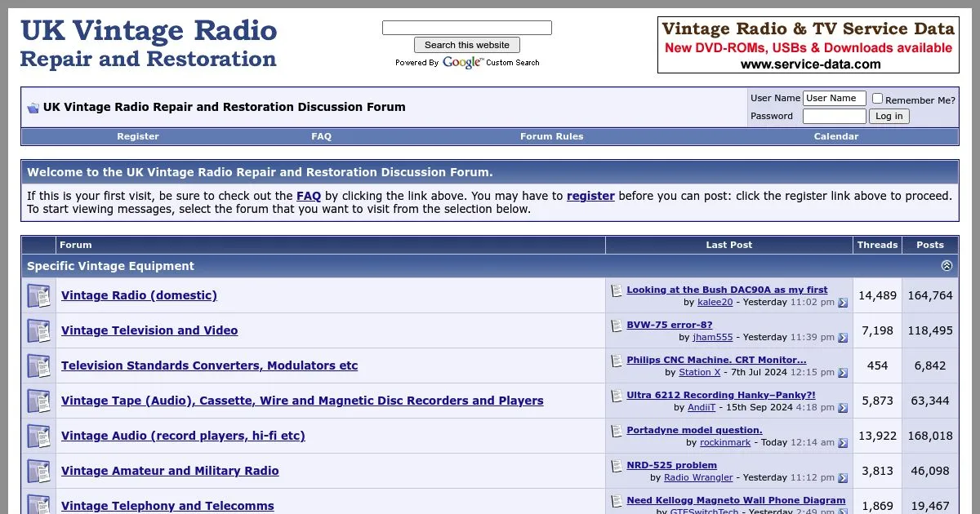
Task: Click post icon beside NRD-525 problem
Action: (617, 465)
